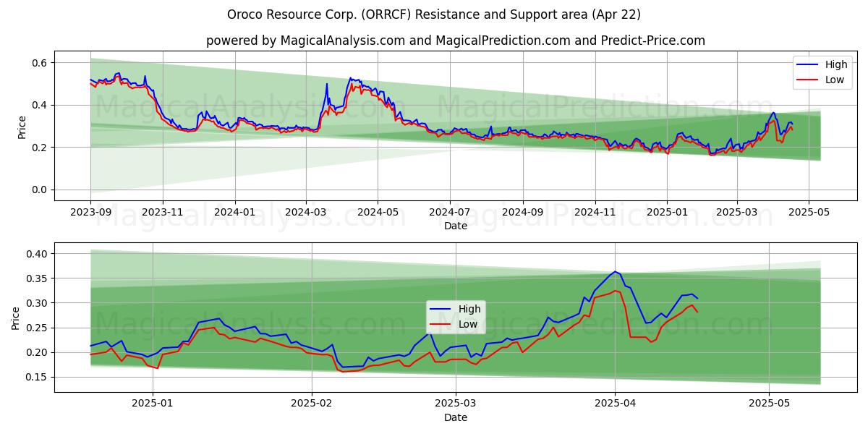This screenshot has width=868, height=434.
Task: Click the 2023-09 tick label on top chart
Action: [90, 213]
